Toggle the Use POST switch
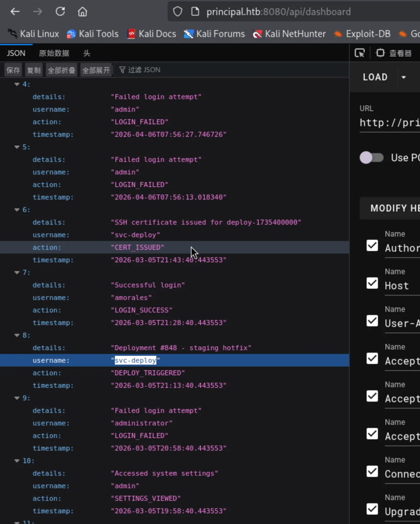 [x=372, y=158]
